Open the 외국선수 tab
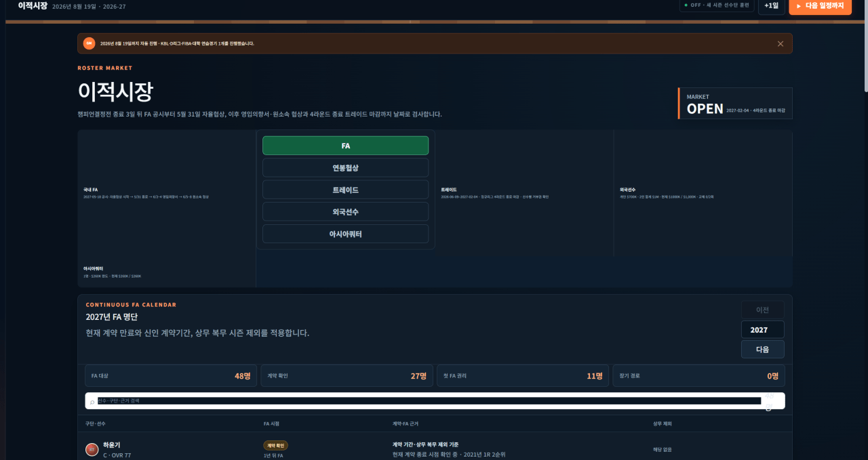 click(346, 212)
